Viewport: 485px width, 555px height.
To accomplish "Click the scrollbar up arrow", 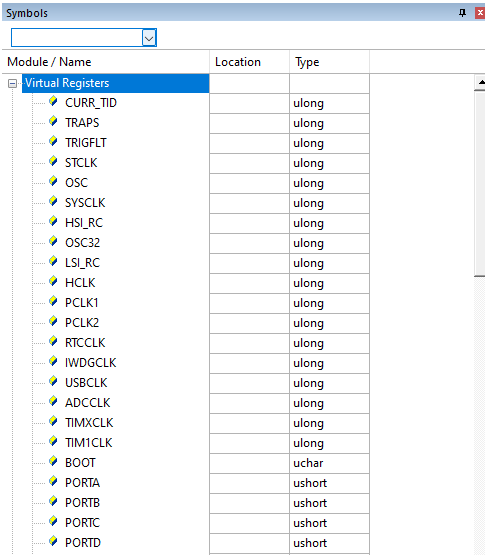I will [480, 82].
